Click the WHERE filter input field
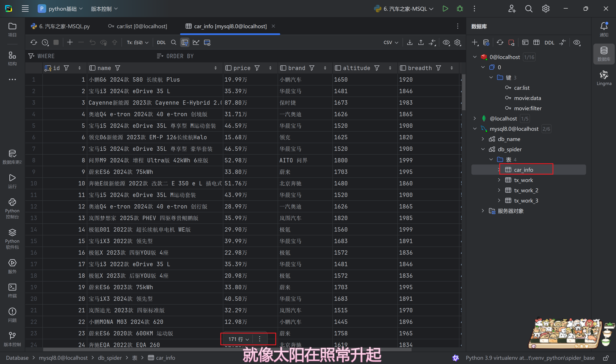616x364 pixels. pyautogui.click(x=91, y=56)
